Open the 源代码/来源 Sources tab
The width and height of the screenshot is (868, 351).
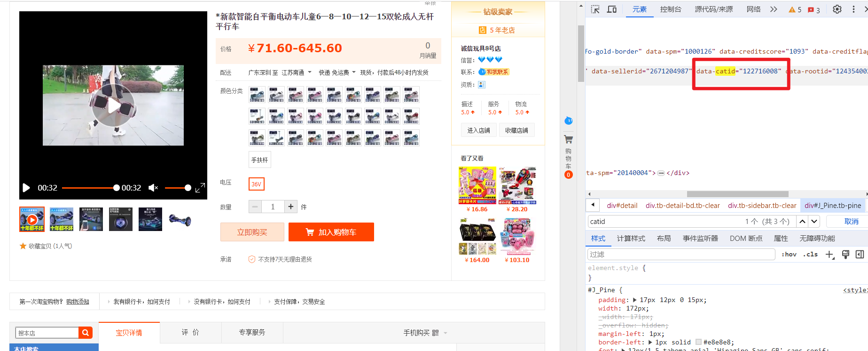tap(713, 9)
